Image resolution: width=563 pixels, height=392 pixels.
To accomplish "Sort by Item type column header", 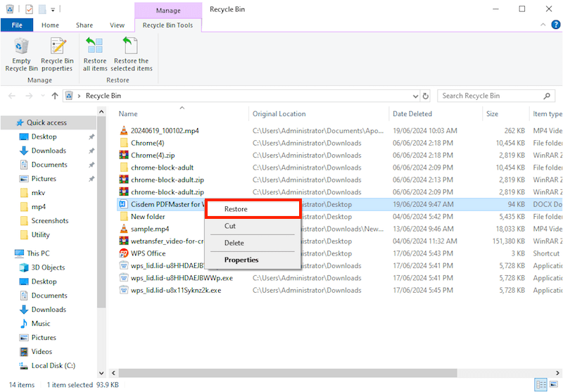I will click(547, 114).
